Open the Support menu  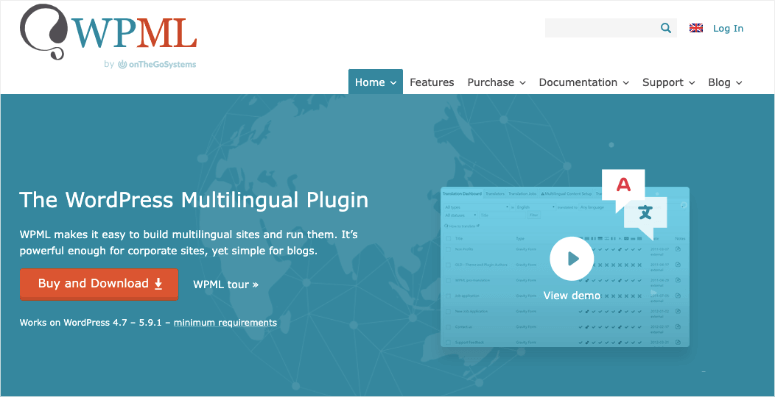(x=668, y=82)
